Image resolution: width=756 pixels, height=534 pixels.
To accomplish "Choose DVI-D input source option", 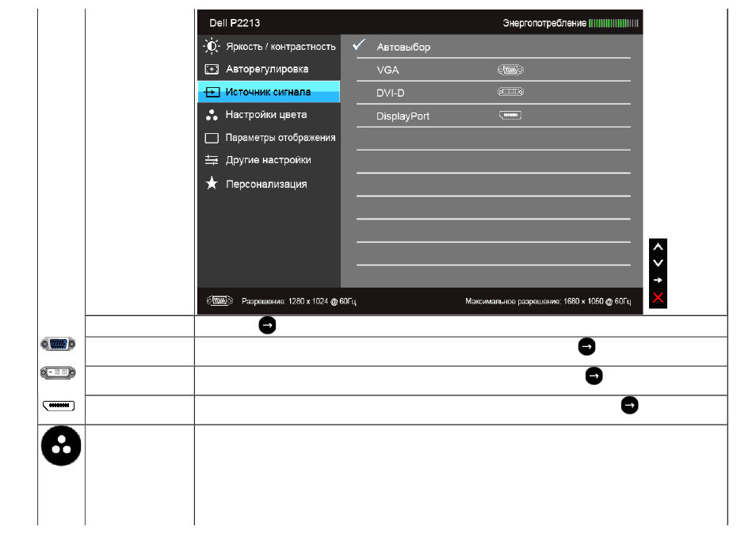I will coord(493,93).
